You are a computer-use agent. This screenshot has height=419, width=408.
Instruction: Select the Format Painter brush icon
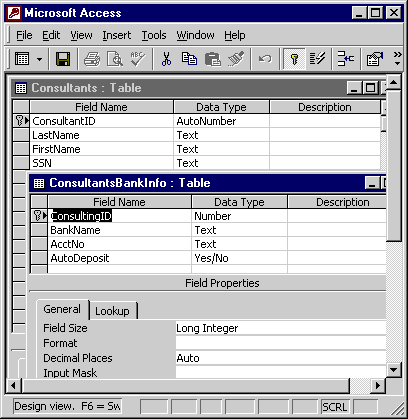(236, 59)
